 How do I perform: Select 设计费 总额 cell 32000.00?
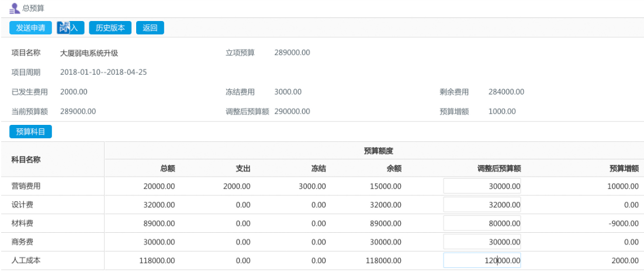pos(160,205)
